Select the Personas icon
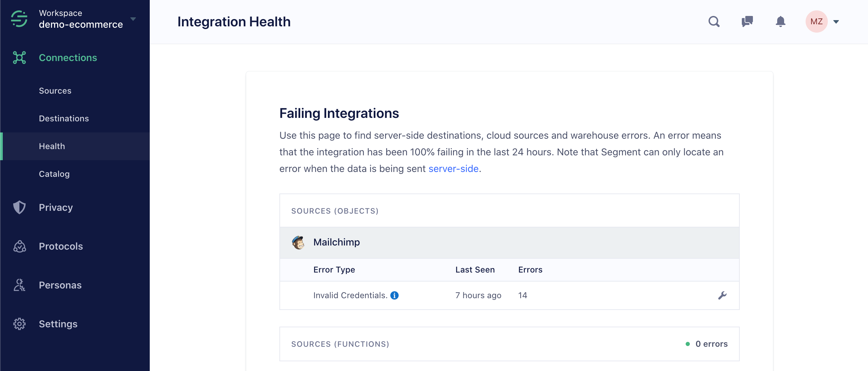Viewport: 868px width, 371px height. tap(19, 285)
